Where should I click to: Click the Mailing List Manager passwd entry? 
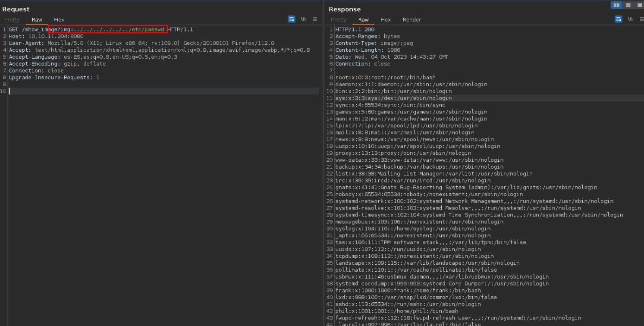tap(434, 174)
